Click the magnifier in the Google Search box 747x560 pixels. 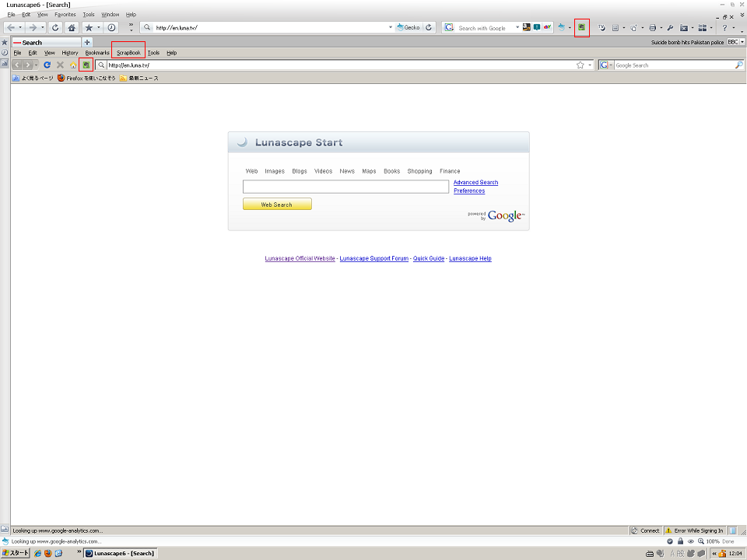pos(738,65)
